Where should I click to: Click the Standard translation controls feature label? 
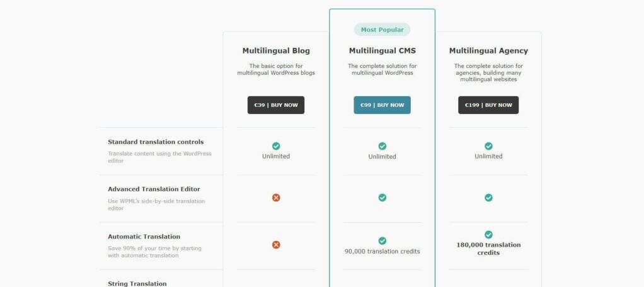pyautogui.click(x=156, y=142)
